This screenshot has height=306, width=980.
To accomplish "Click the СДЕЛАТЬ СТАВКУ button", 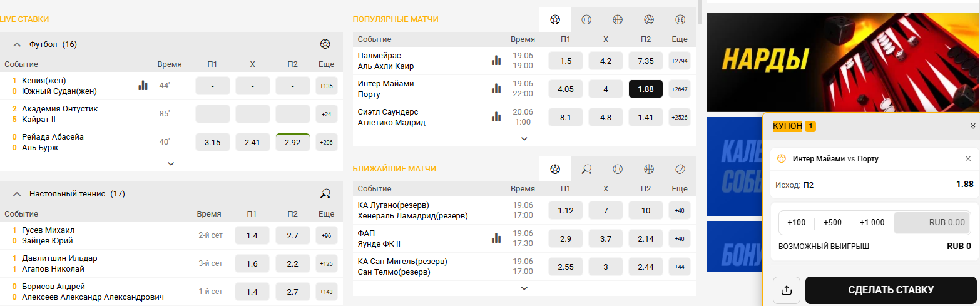I will click(891, 290).
